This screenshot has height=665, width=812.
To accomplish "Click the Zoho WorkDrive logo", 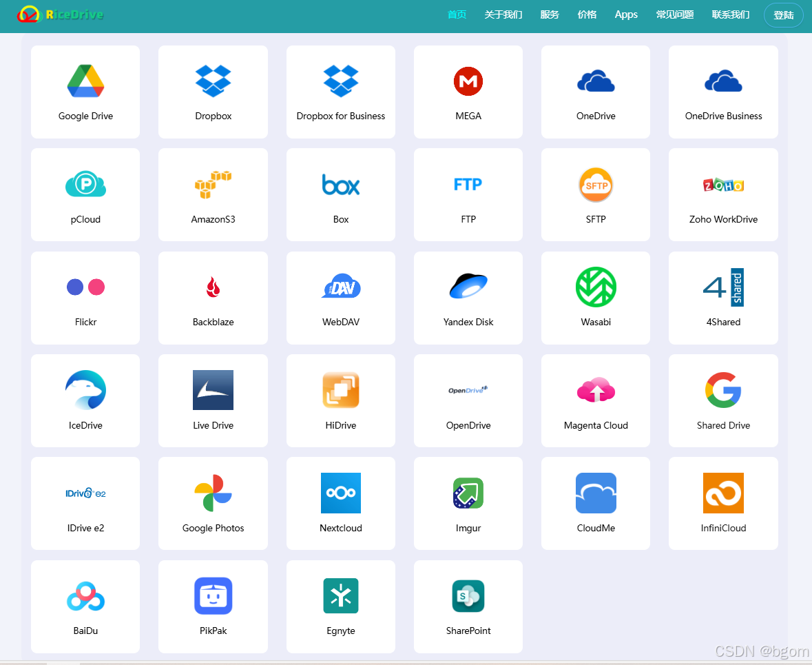I will (723, 185).
